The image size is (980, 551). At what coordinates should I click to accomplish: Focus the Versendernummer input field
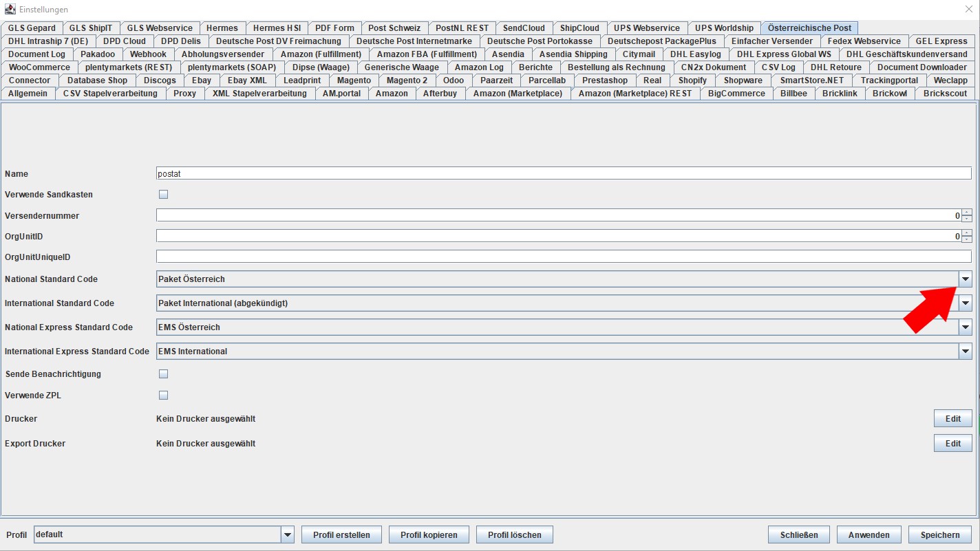point(559,215)
